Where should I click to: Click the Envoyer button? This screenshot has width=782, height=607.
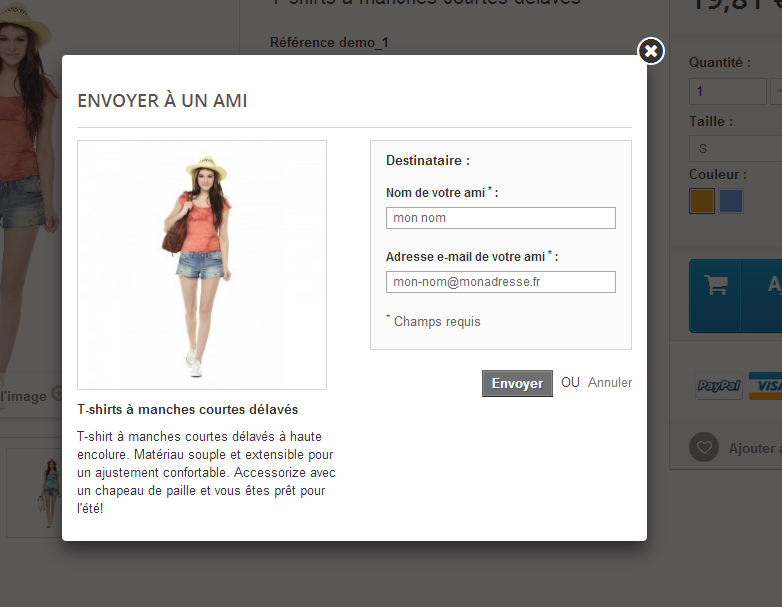pos(517,383)
